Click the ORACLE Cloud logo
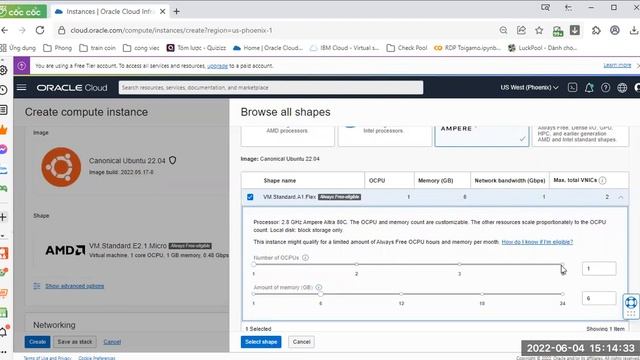The image size is (640, 360). [72, 88]
